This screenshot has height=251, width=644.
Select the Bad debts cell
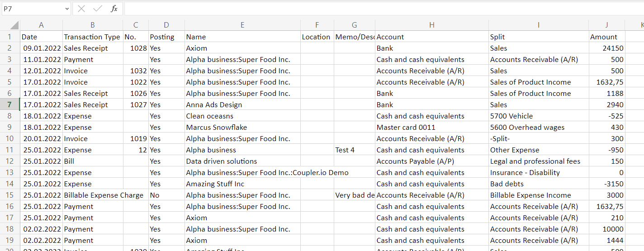pos(539,184)
